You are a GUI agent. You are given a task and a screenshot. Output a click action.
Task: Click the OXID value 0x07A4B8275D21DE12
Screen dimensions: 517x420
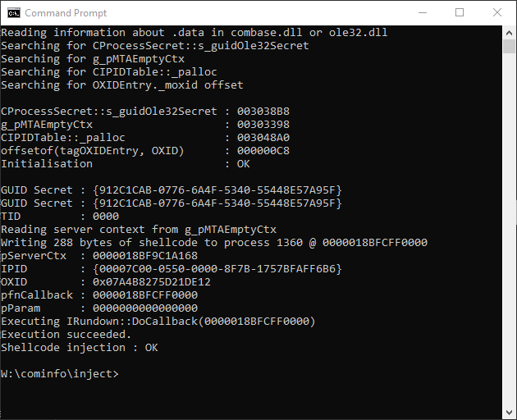coord(151,282)
